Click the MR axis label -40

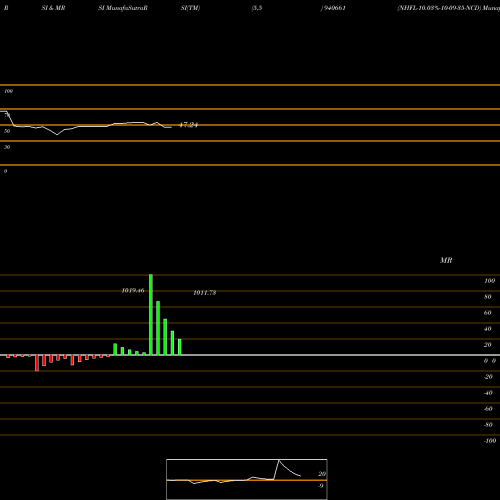(488, 393)
